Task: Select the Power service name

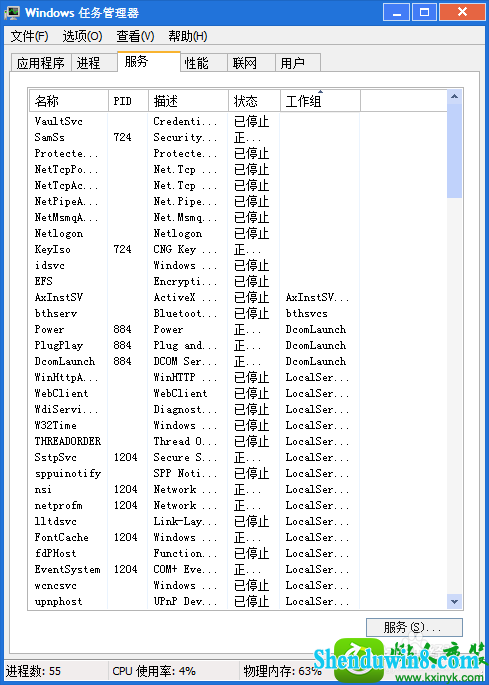Action: pos(49,329)
